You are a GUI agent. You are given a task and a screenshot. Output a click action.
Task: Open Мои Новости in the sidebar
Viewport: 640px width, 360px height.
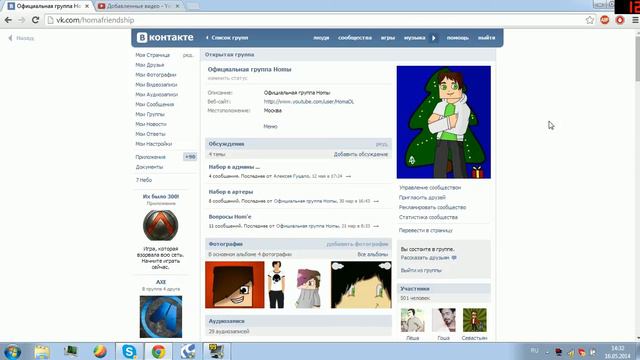pos(151,124)
